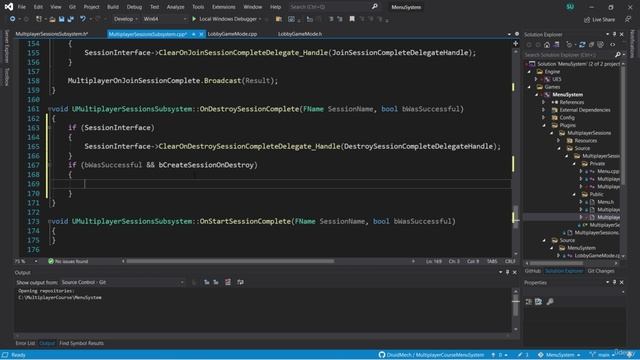Open the Build menu
The width and height of the screenshot is (640, 360).
[113, 7]
